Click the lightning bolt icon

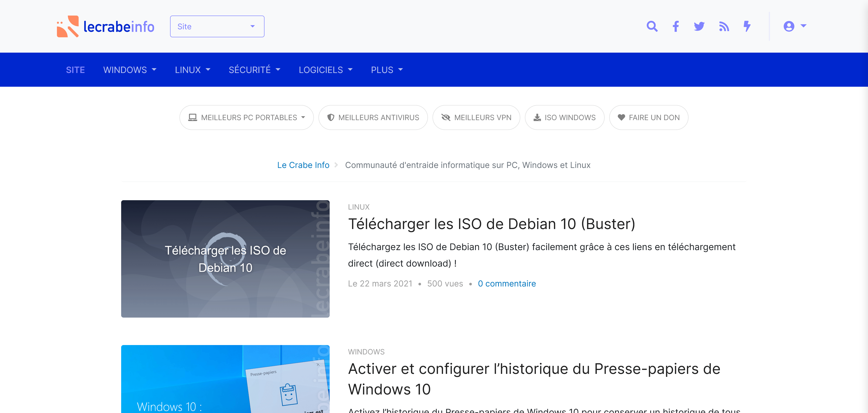tap(747, 26)
